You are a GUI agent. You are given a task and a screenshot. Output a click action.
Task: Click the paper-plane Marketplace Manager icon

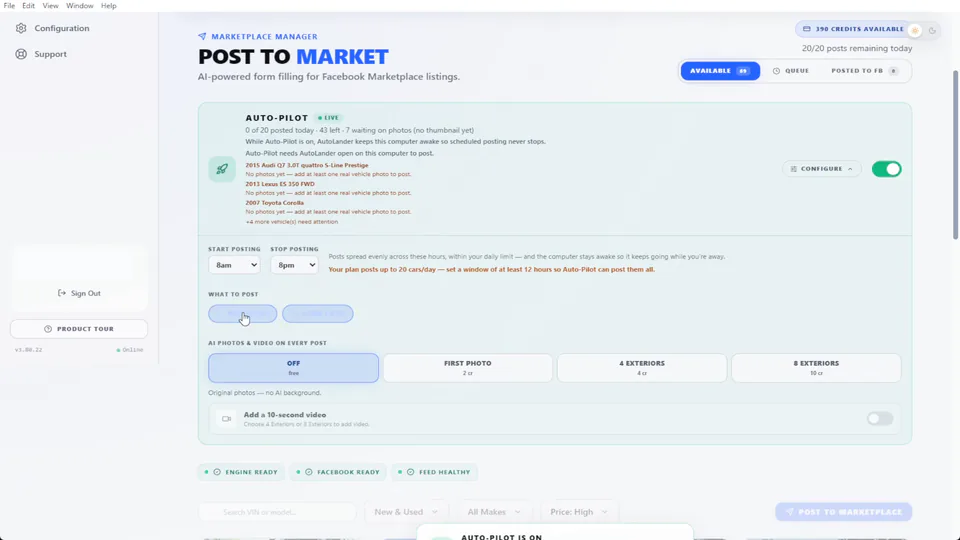tap(202, 36)
